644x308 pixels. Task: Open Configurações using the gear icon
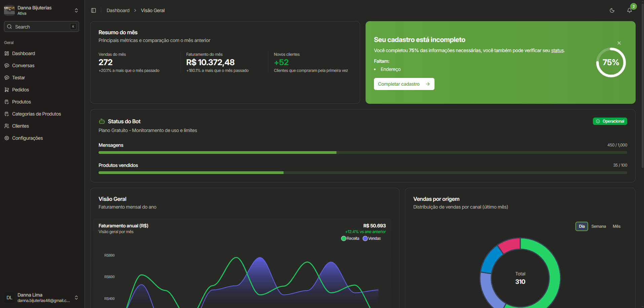click(x=7, y=138)
